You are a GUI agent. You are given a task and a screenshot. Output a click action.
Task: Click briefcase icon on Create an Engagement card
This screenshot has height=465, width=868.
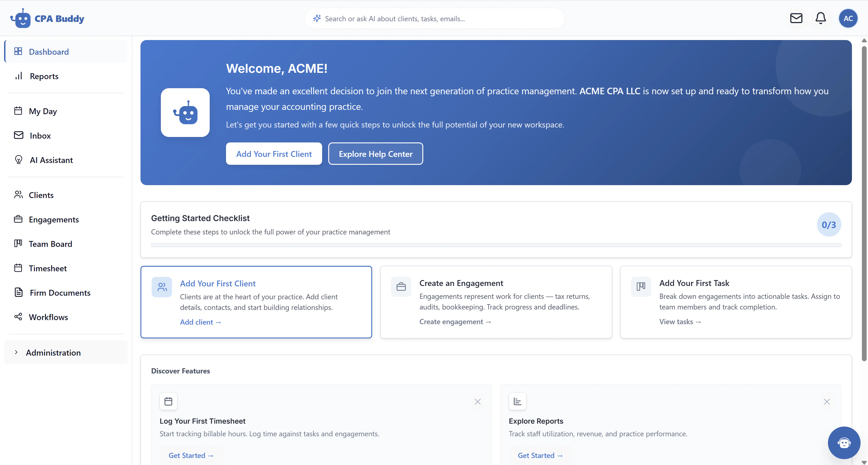tap(401, 287)
